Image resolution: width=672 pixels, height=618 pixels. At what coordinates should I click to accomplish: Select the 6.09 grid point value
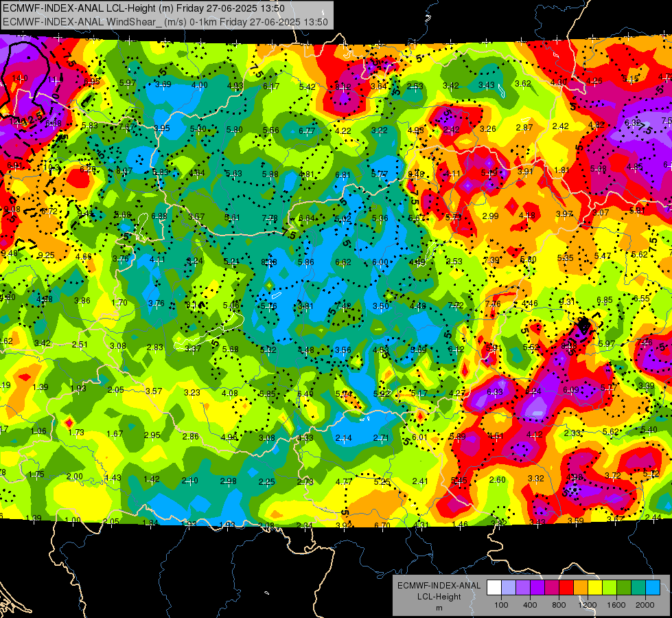pyautogui.click(x=571, y=389)
